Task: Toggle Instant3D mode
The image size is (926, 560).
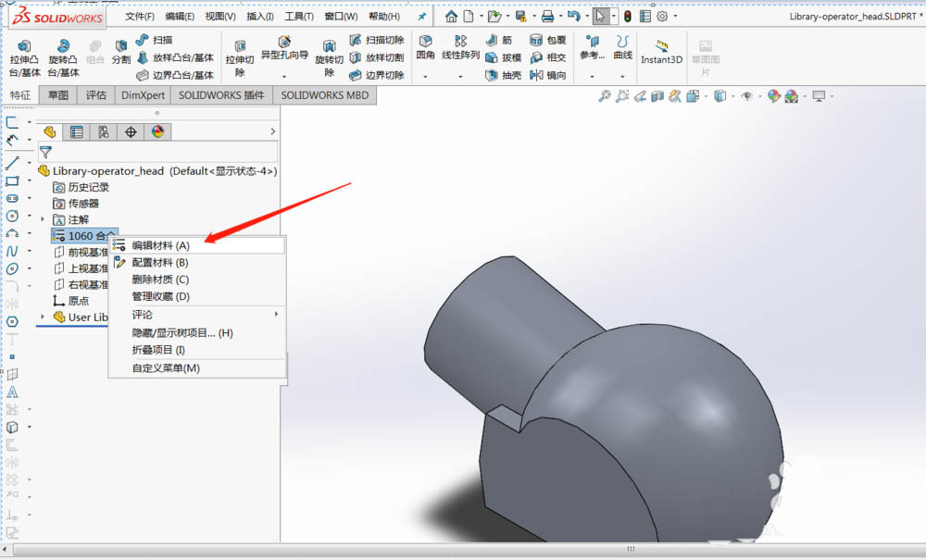Action: click(x=661, y=52)
